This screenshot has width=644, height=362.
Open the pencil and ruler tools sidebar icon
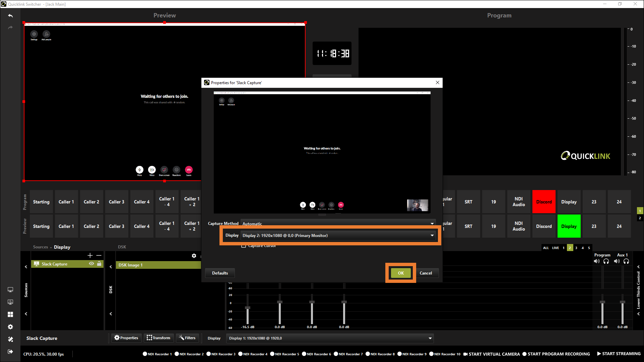click(x=10, y=339)
